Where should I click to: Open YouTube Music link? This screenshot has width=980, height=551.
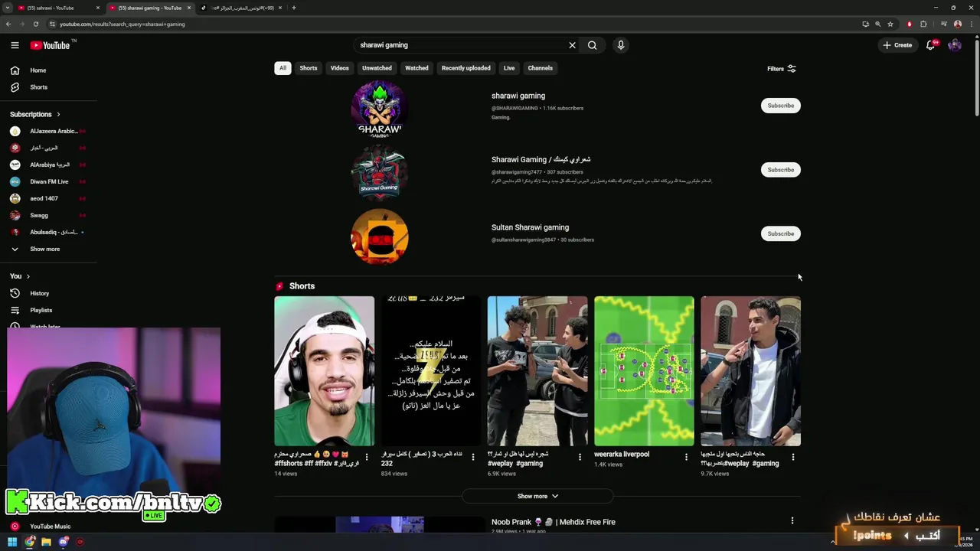point(48,527)
